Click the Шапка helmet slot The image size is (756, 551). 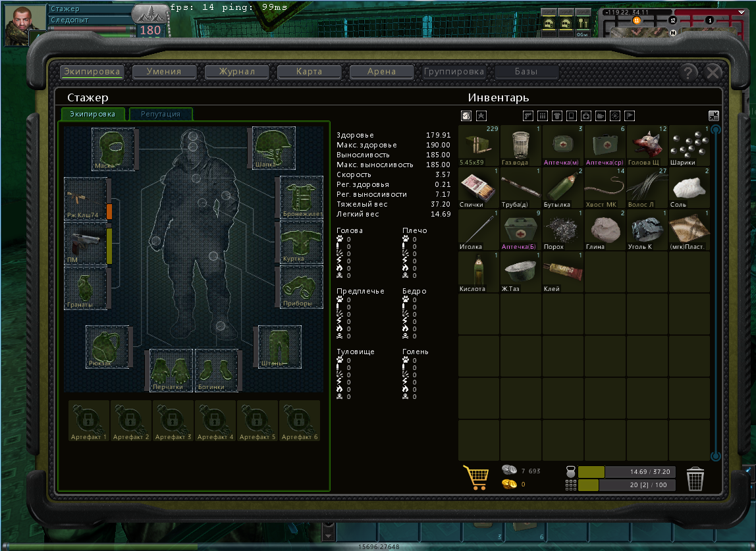click(274, 148)
